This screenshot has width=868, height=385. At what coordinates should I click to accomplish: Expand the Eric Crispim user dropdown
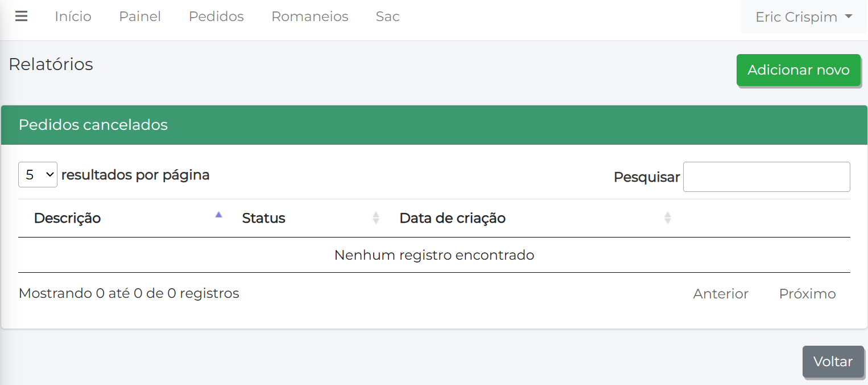click(x=803, y=17)
